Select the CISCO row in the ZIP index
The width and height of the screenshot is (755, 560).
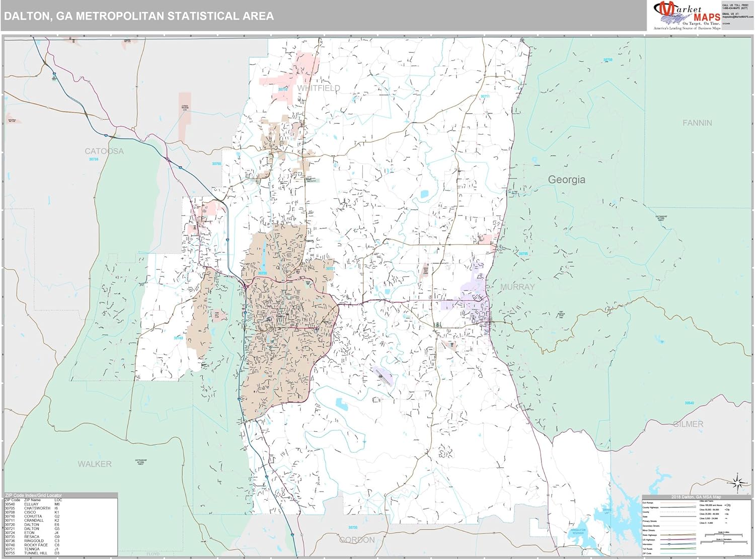[x=32, y=512]
